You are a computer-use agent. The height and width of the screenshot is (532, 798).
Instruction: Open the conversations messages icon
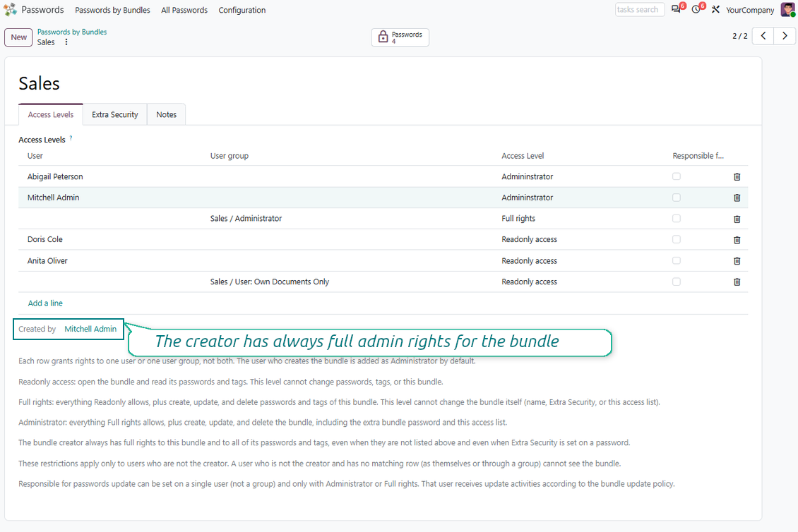(x=677, y=10)
